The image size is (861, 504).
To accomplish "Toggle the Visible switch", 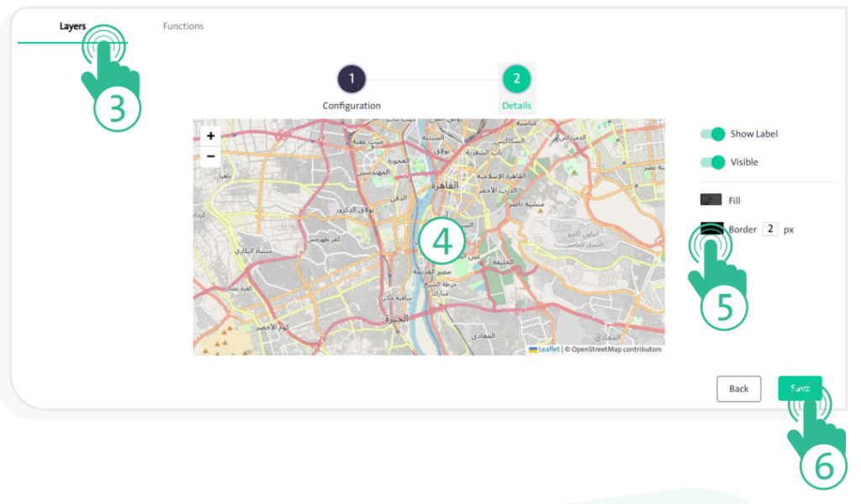I will coord(712,162).
